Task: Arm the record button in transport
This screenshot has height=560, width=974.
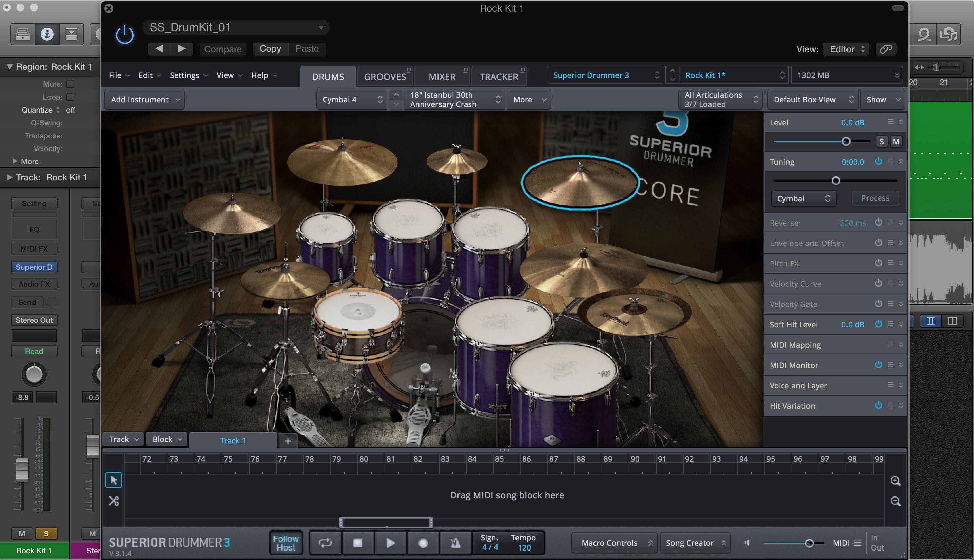Action: [423, 543]
